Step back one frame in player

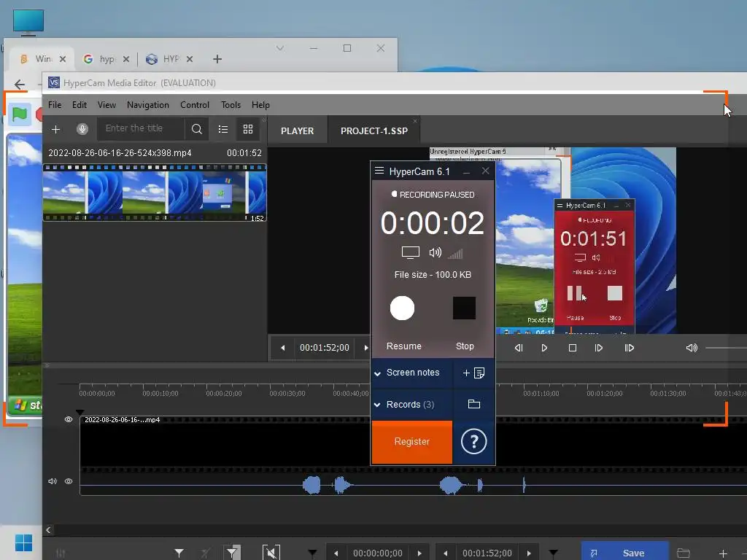coord(519,348)
